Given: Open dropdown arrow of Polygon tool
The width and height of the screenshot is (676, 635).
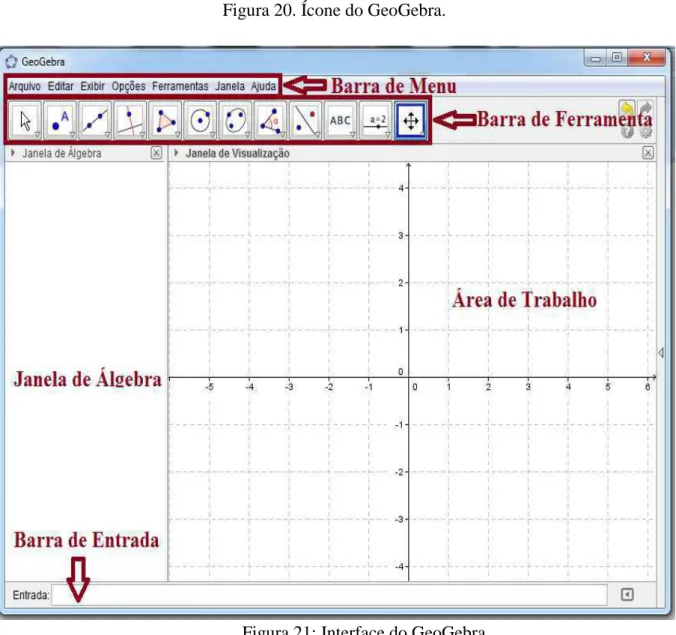Looking at the screenshot, I should 177,135.
